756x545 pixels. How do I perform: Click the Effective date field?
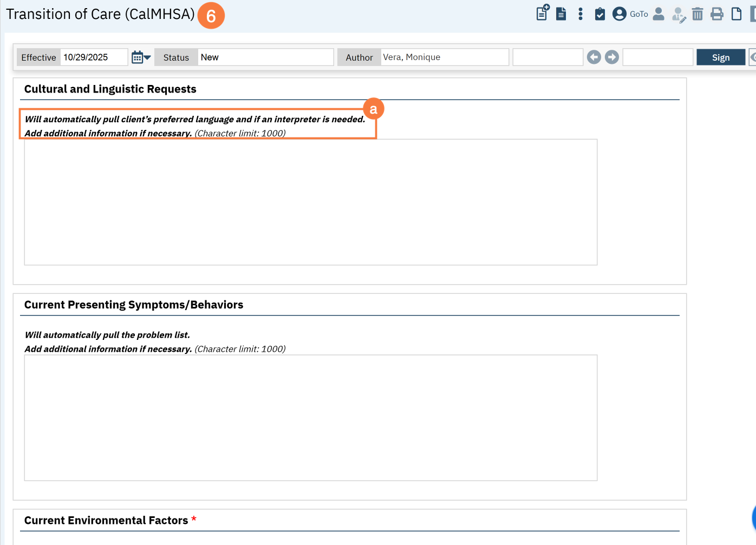94,57
